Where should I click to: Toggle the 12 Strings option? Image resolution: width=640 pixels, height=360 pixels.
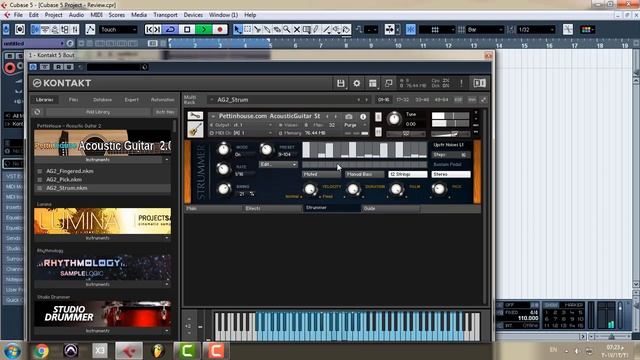point(407,174)
